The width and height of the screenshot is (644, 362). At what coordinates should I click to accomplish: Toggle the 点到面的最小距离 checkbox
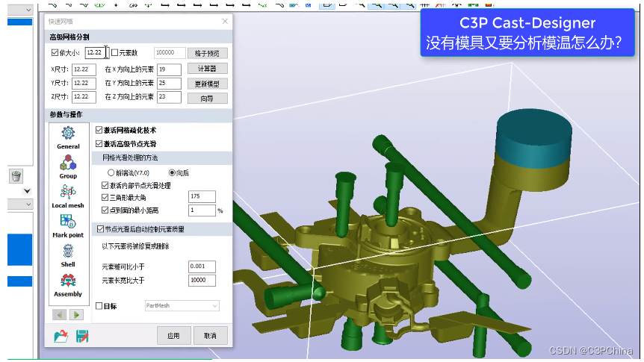pos(105,210)
